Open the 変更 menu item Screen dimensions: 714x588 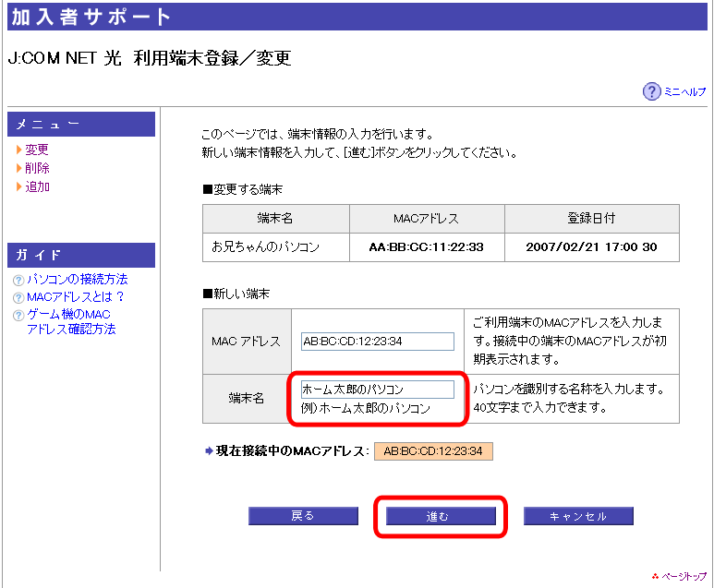point(37,150)
